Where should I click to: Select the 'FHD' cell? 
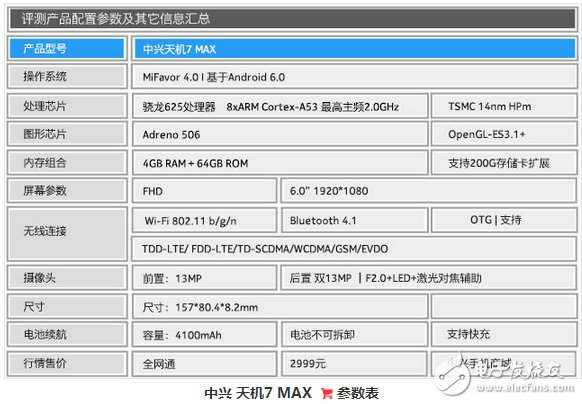point(205,191)
